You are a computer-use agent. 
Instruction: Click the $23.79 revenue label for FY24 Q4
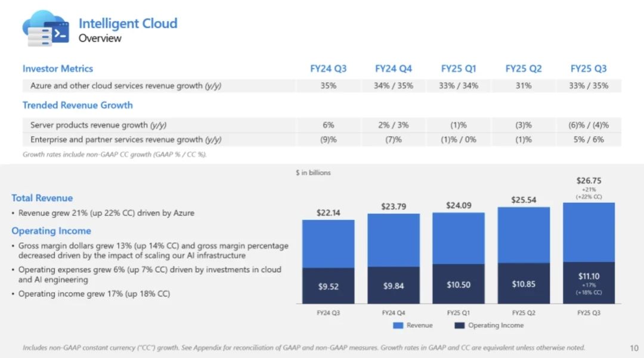tap(394, 206)
